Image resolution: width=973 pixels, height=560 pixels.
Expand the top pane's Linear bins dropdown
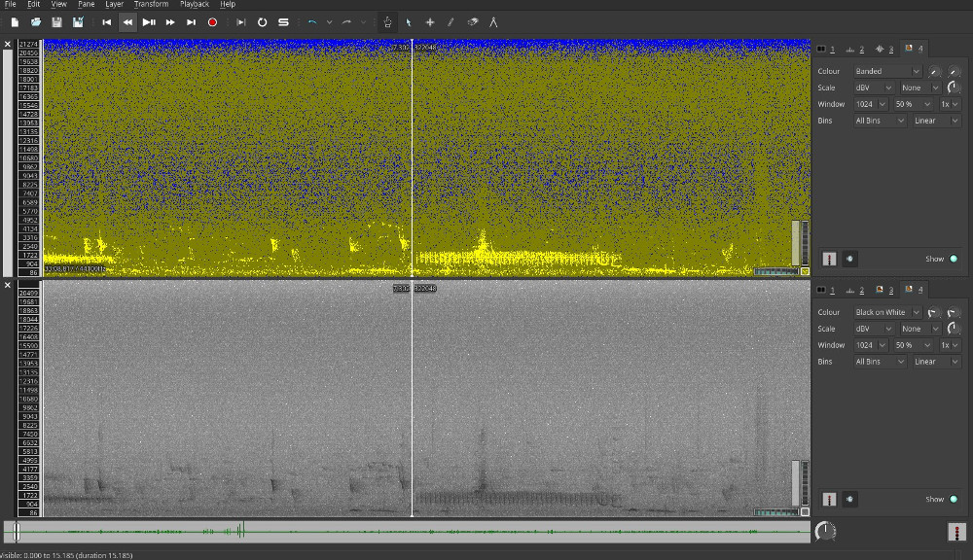pos(936,121)
